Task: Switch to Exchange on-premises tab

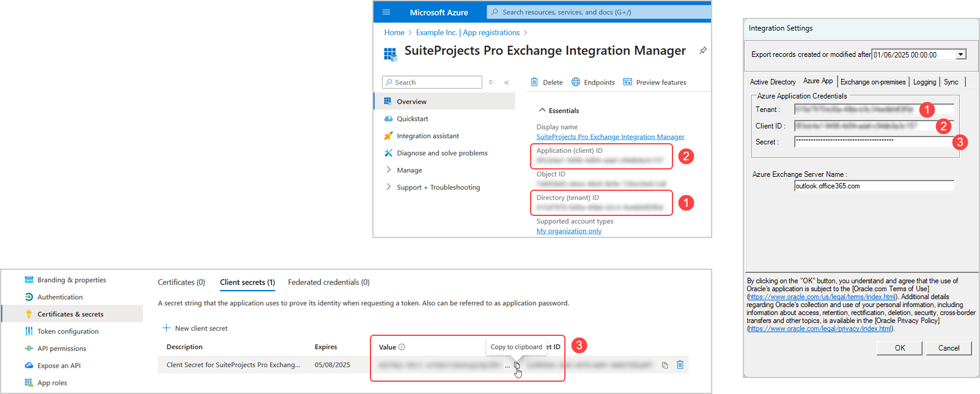Action: pos(873,82)
